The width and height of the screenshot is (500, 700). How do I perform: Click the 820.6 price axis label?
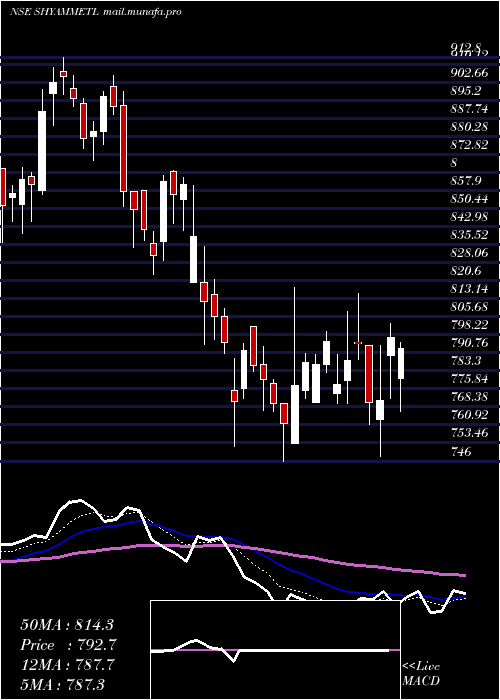466,271
